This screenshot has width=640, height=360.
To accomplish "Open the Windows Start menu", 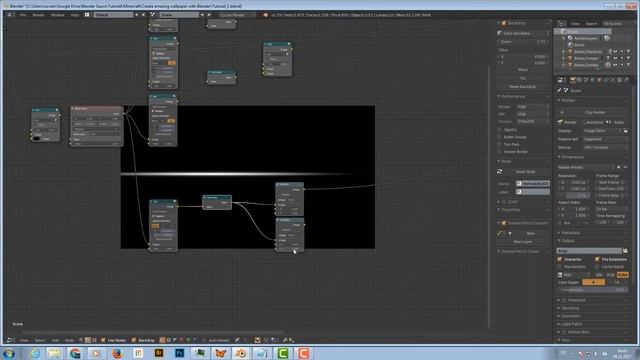I will (9, 353).
